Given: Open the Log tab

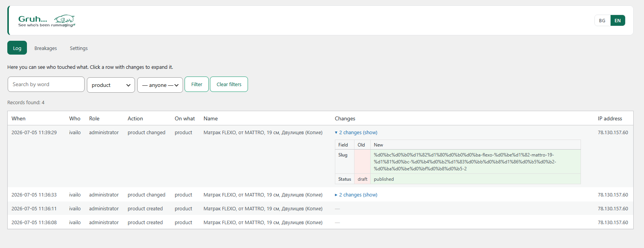Looking at the screenshot, I should click(x=17, y=48).
